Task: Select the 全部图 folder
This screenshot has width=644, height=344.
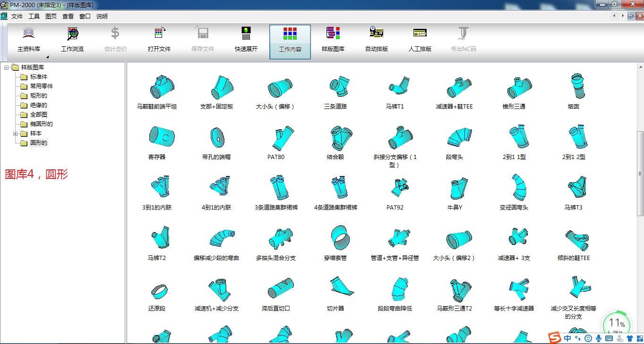Action: tap(34, 115)
